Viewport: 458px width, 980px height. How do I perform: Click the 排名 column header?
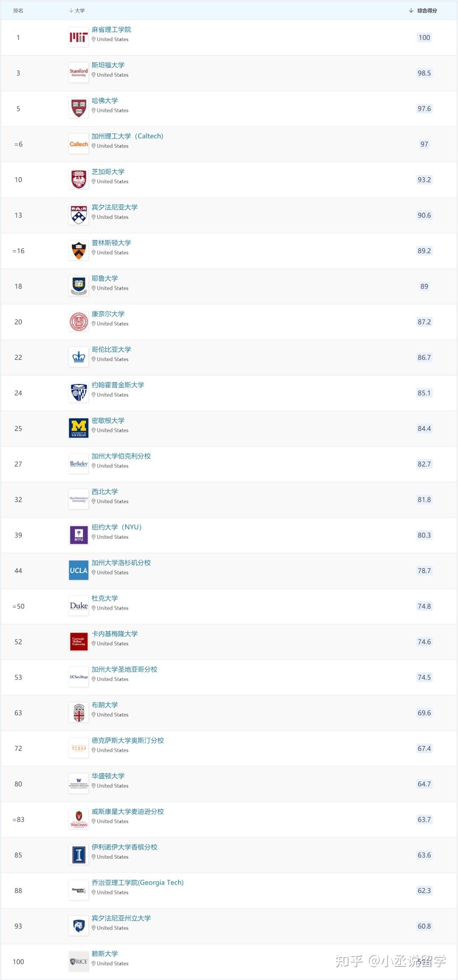pyautogui.click(x=18, y=11)
